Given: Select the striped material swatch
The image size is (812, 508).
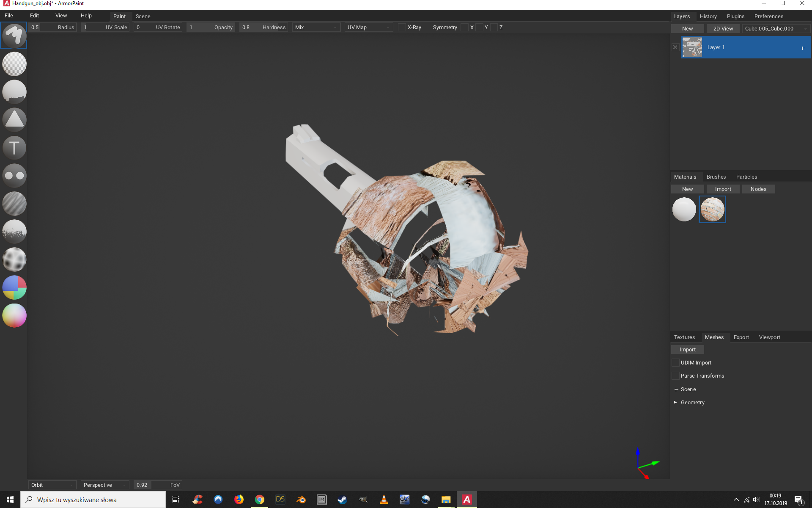Looking at the screenshot, I should tap(712, 209).
